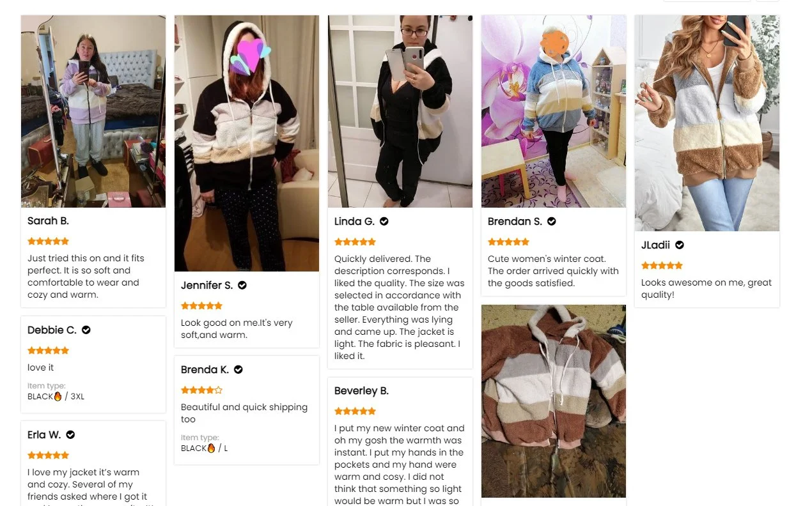Click verified checkmark beside Brenda K.
Image resolution: width=812 pixels, height=506 pixels.
pyautogui.click(x=238, y=369)
